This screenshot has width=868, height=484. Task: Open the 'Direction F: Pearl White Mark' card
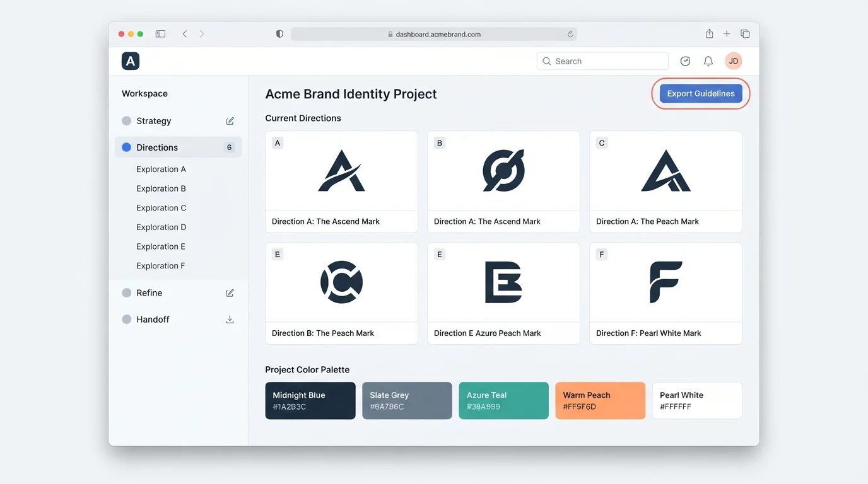click(666, 294)
